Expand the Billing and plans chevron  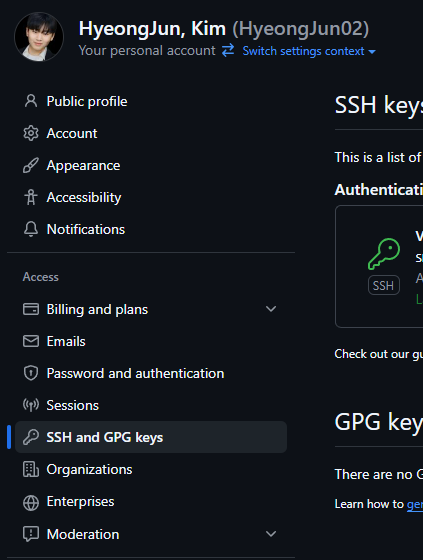pyautogui.click(x=271, y=309)
